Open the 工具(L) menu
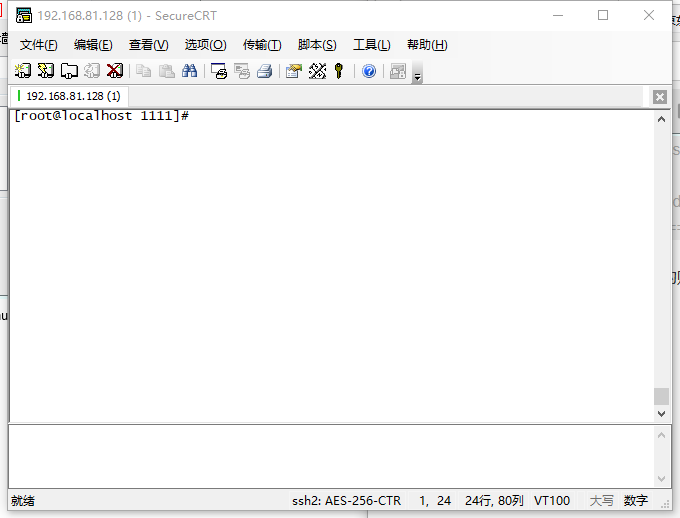 click(372, 45)
